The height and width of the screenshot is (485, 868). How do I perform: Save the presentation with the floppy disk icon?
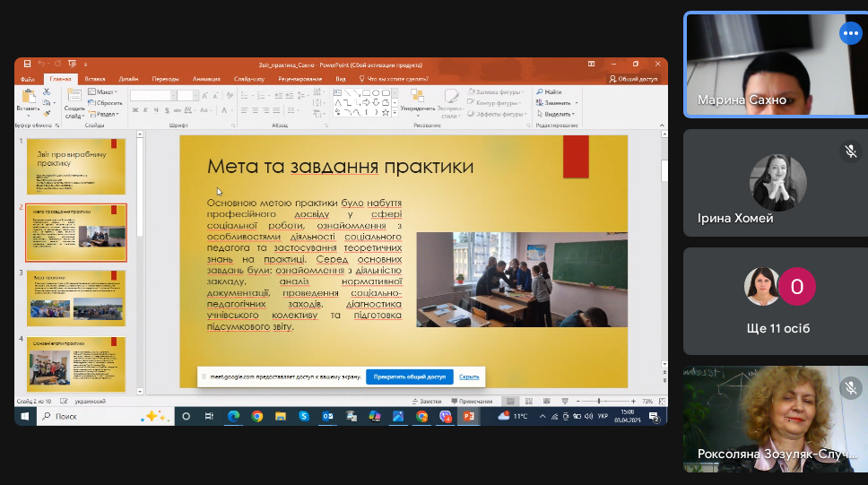tap(27, 65)
